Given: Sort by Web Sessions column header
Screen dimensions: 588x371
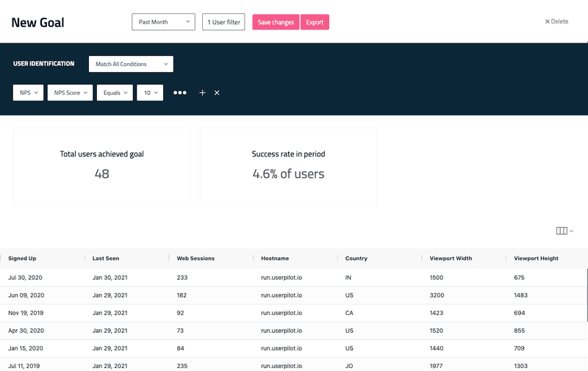Looking at the screenshot, I should 196,258.
